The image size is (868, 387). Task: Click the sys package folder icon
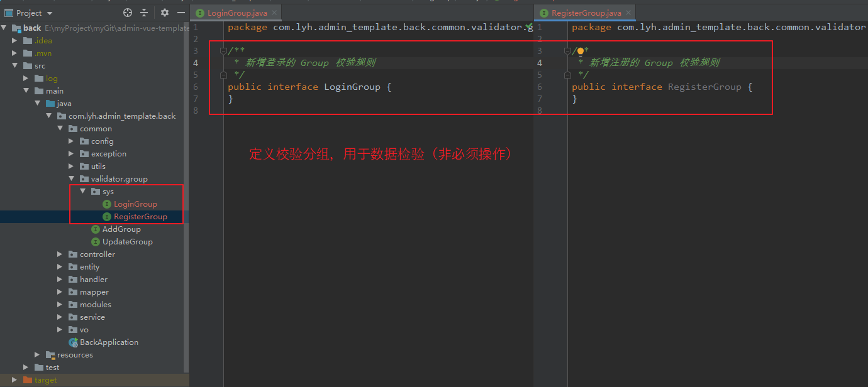[96, 192]
